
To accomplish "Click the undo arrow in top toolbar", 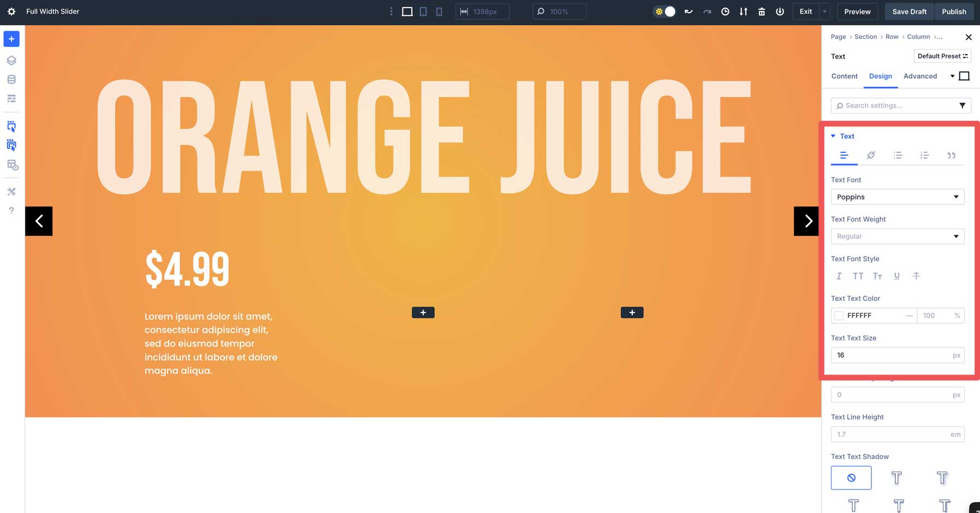I will click(x=688, y=11).
